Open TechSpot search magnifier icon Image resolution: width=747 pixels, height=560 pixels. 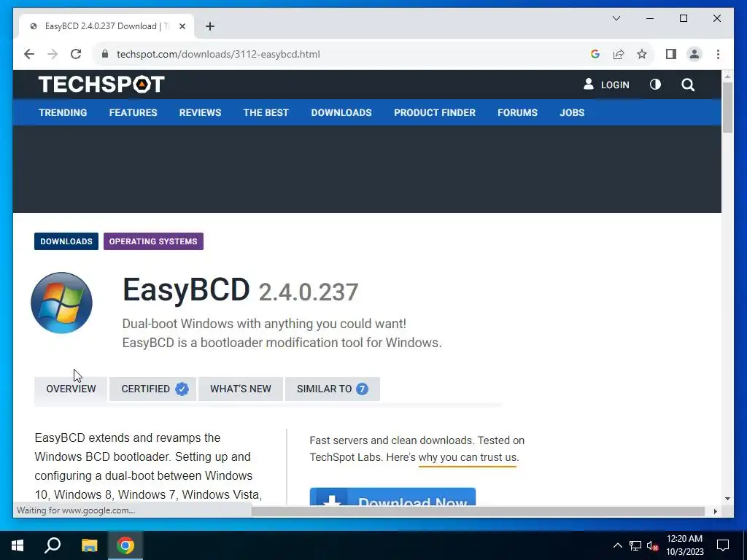pyautogui.click(x=688, y=85)
